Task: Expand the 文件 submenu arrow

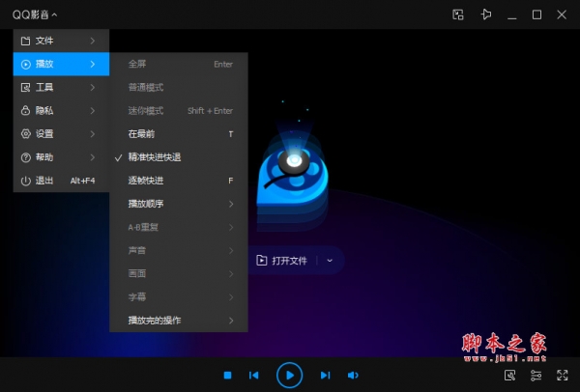Action: pos(93,41)
